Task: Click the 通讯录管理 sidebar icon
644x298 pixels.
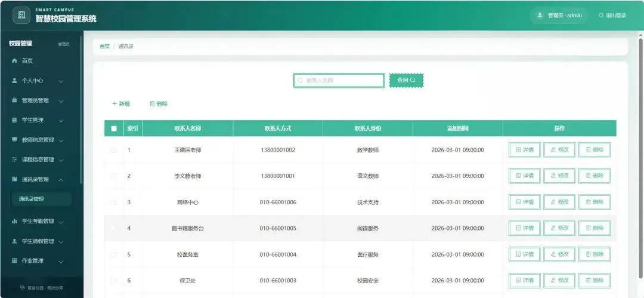Action: tap(15, 179)
